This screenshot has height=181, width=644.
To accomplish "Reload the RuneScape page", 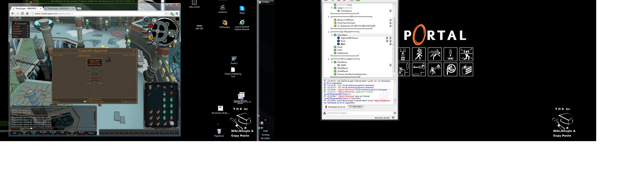I will click(22, 14).
